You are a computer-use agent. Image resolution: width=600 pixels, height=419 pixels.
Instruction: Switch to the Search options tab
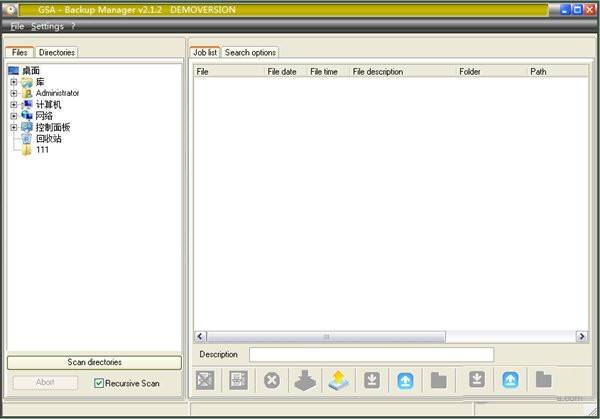(250, 52)
